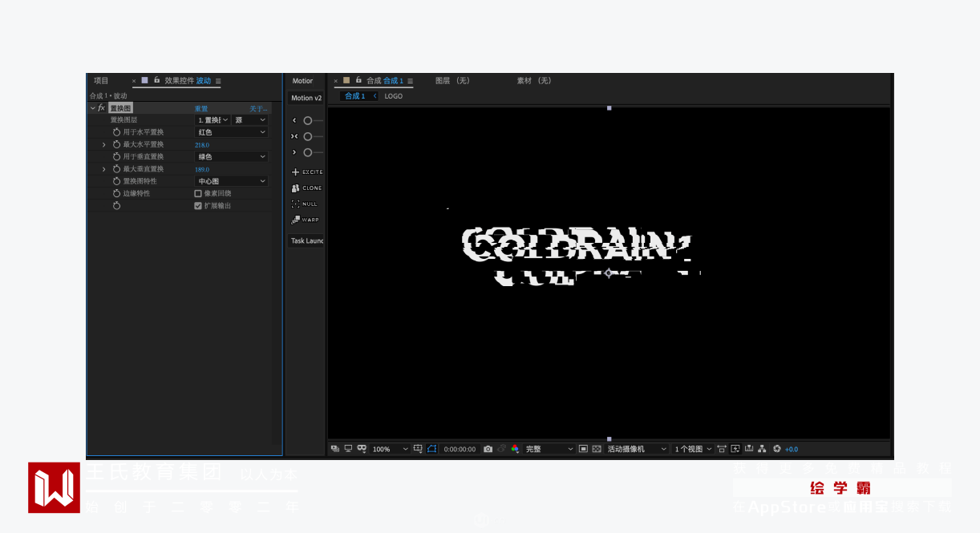Viewport: 980px width, 533px height.
Task: Toggle stopwatch for 边缘特性
Action: (116, 193)
